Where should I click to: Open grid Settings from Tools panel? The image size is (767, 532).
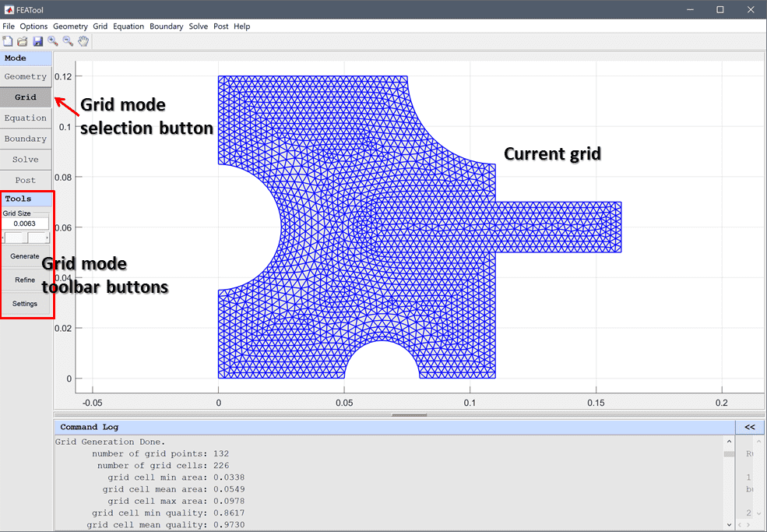click(25, 304)
